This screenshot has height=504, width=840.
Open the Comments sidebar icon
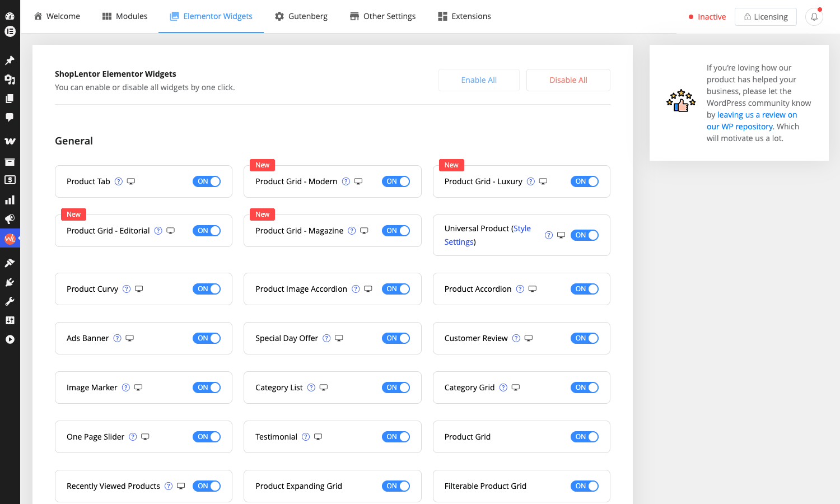pyautogui.click(x=10, y=118)
